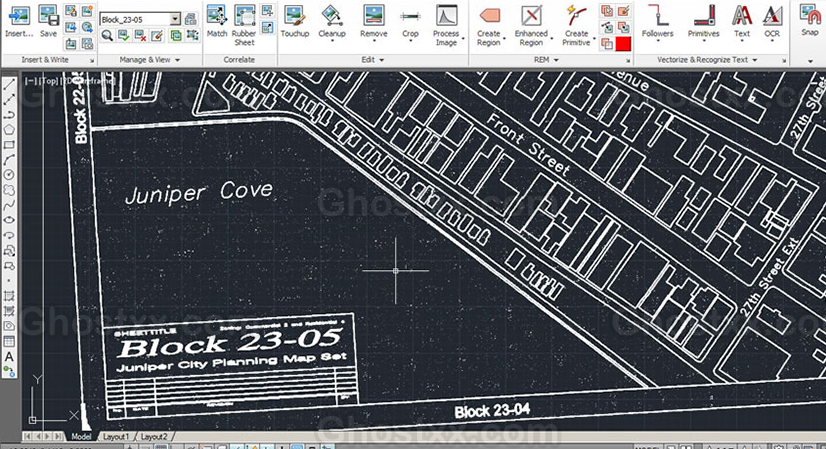Viewport: 826px width, 449px height.
Task: Click the Create Primitive tool
Action: [576, 25]
